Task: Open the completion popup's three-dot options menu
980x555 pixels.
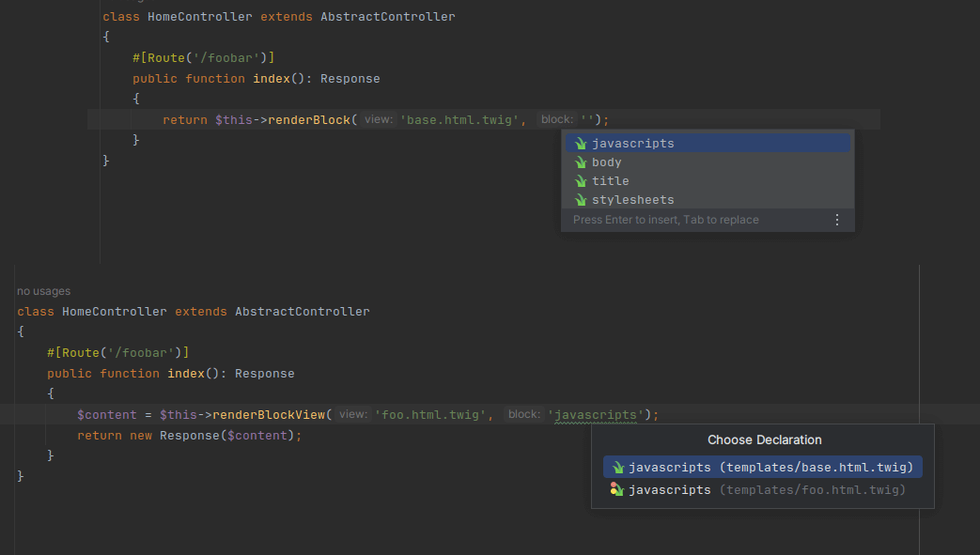Action: (837, 220)
